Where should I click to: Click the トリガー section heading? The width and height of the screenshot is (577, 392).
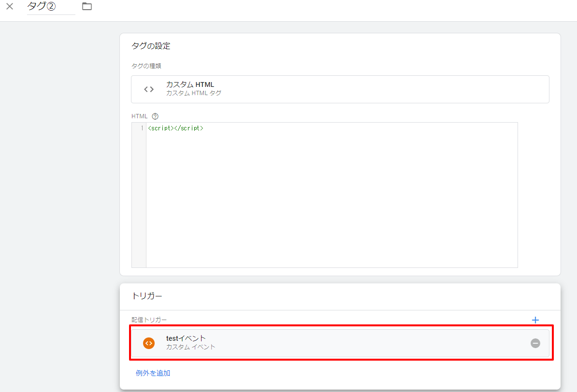pyautogui.click(x=147, y=296)
